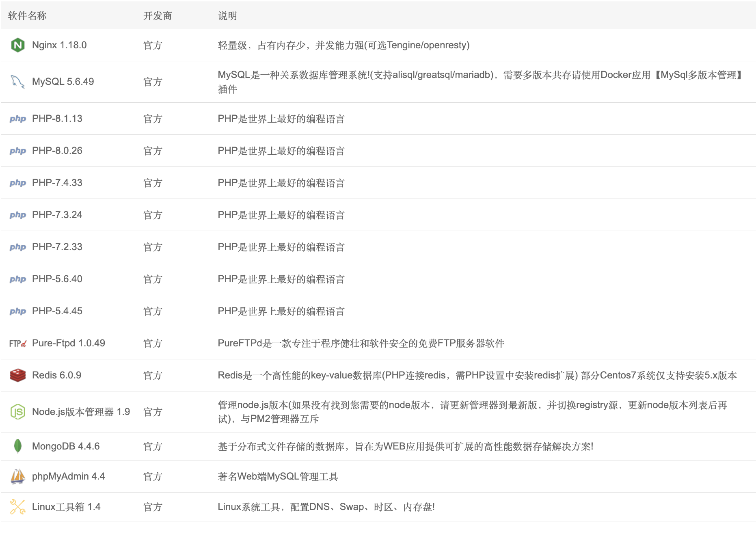Image resolution: width=756 pixels, height=536 pixels.
Task: Click 官方 in the Pure-Ftpd row
Action: 153,343
